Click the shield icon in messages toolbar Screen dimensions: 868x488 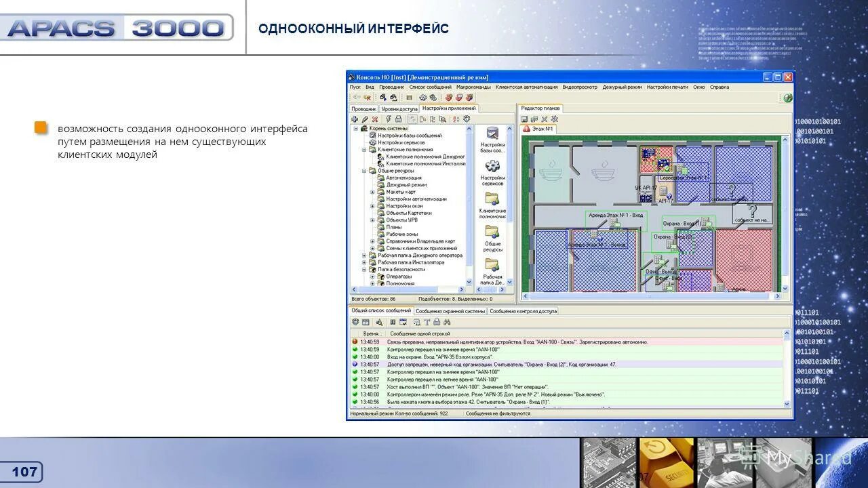(x=355, y=322)
